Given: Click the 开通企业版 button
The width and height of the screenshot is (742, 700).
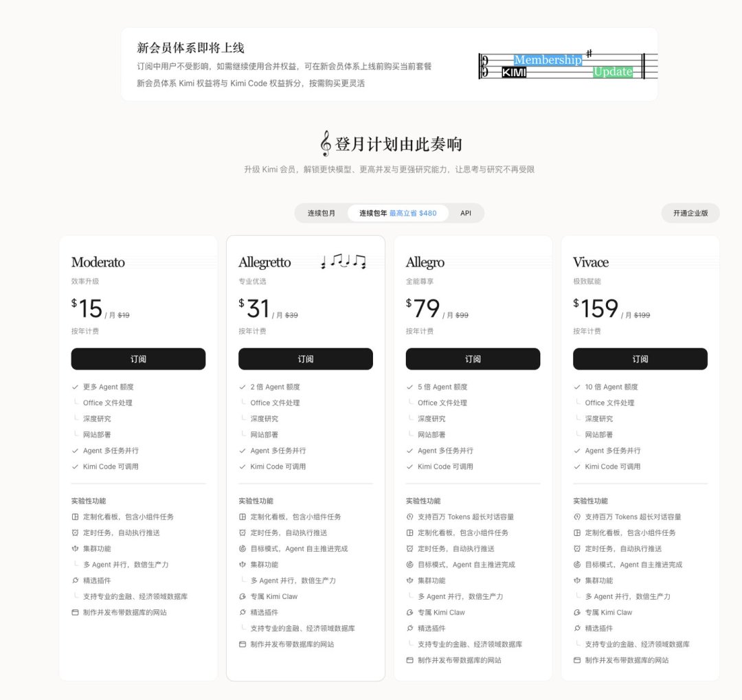Looking at the screenshot, I should [690, 213].
